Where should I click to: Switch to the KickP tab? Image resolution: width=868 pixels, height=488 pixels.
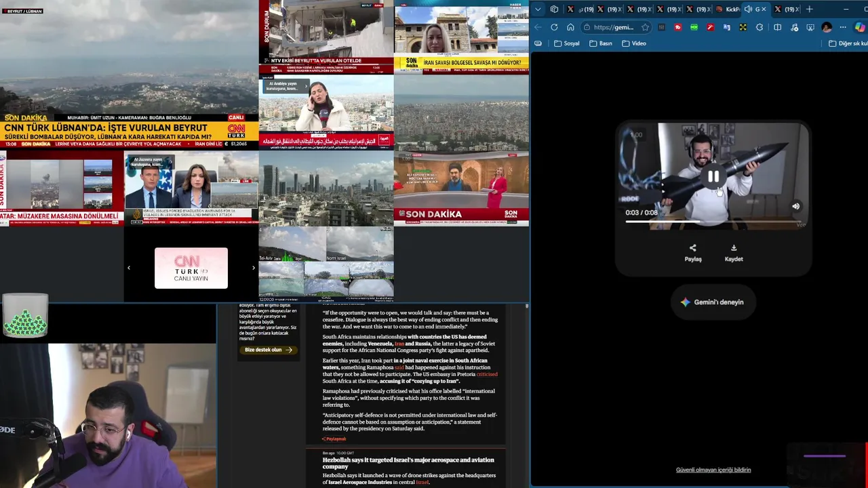(728, 9)
